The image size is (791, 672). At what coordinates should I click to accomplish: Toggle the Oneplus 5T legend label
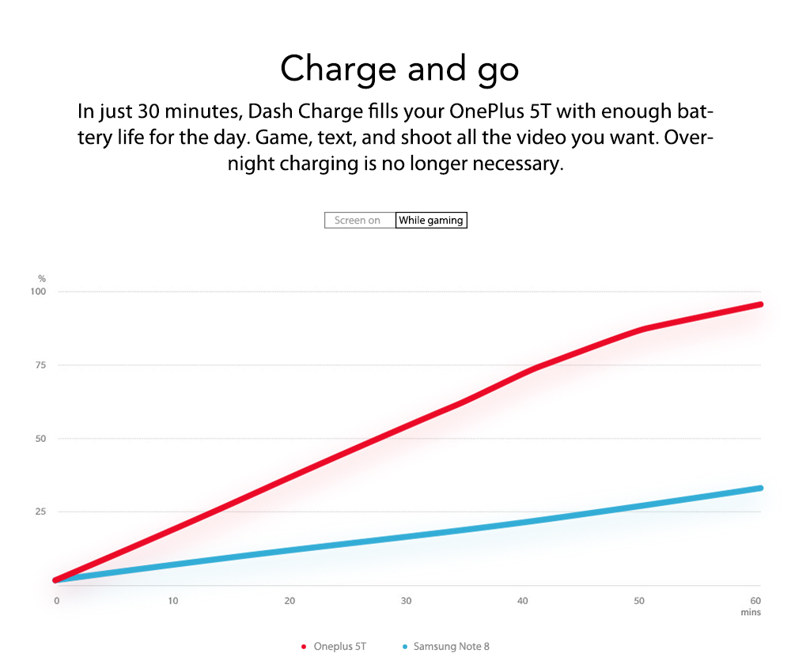339,647
